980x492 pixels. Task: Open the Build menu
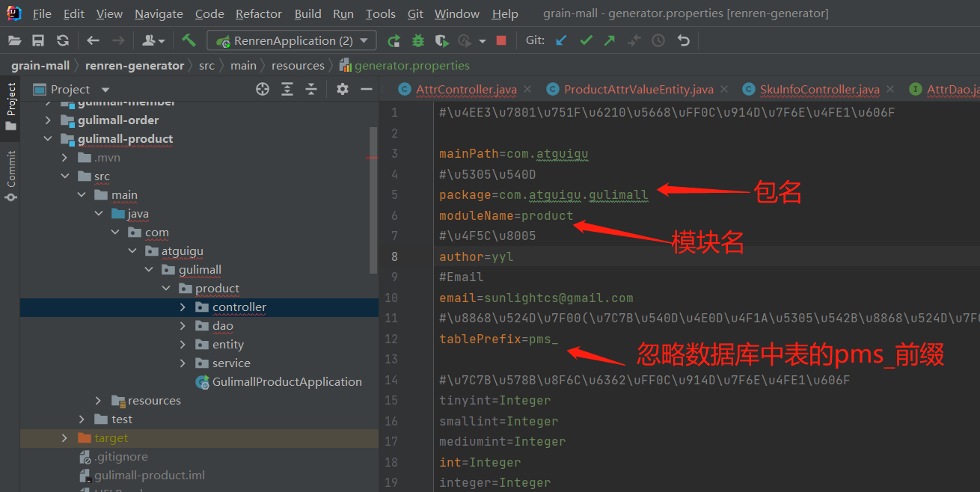tap(307, 13)
